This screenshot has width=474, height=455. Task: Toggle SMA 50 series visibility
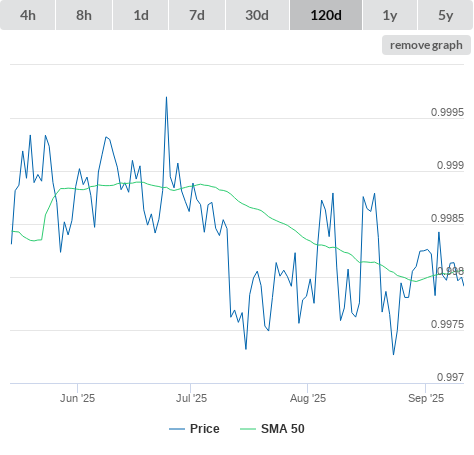(x=283, y=429)
